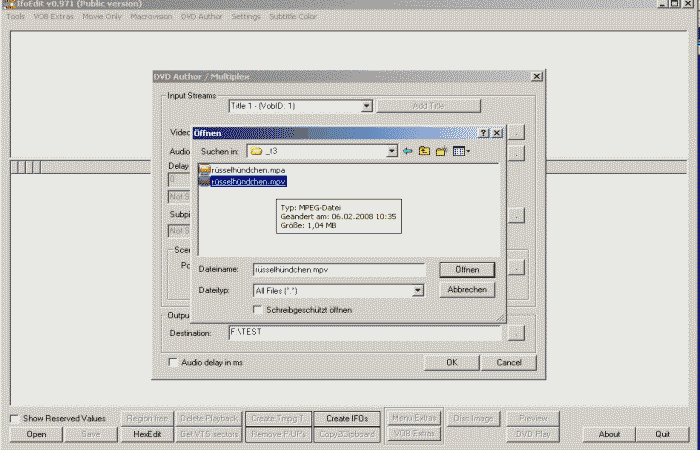This screenshot has width=700, height=450.
Task: Create a new folder in dialog
Action: pyautogui.click(x=440, y=151)
